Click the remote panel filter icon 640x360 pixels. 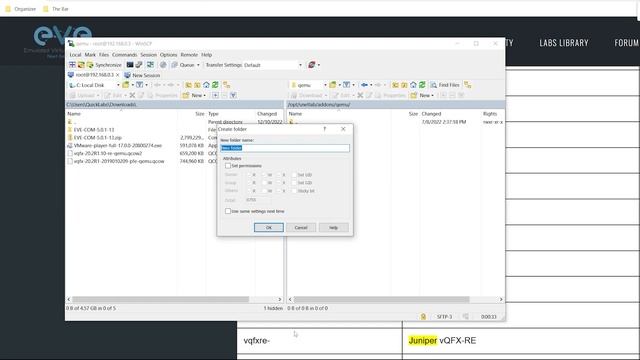347,85
